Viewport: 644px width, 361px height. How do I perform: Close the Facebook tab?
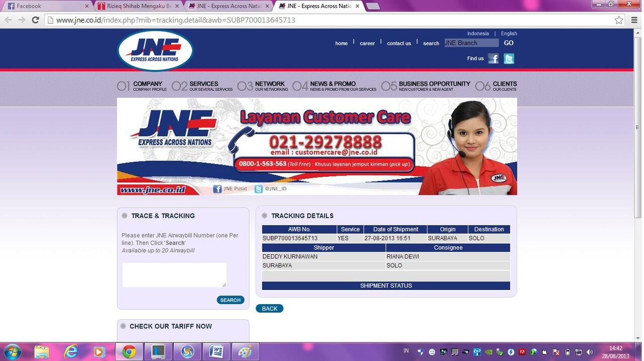click(87, 6)
